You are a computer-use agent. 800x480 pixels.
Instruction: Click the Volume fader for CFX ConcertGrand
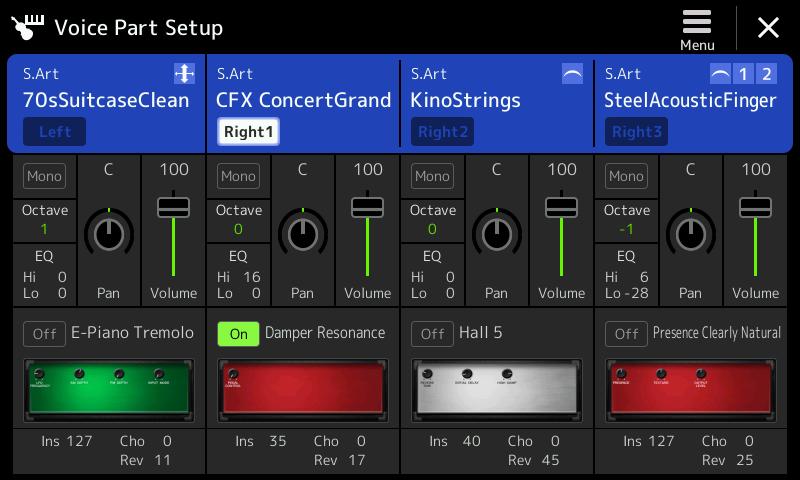point(367,208)
